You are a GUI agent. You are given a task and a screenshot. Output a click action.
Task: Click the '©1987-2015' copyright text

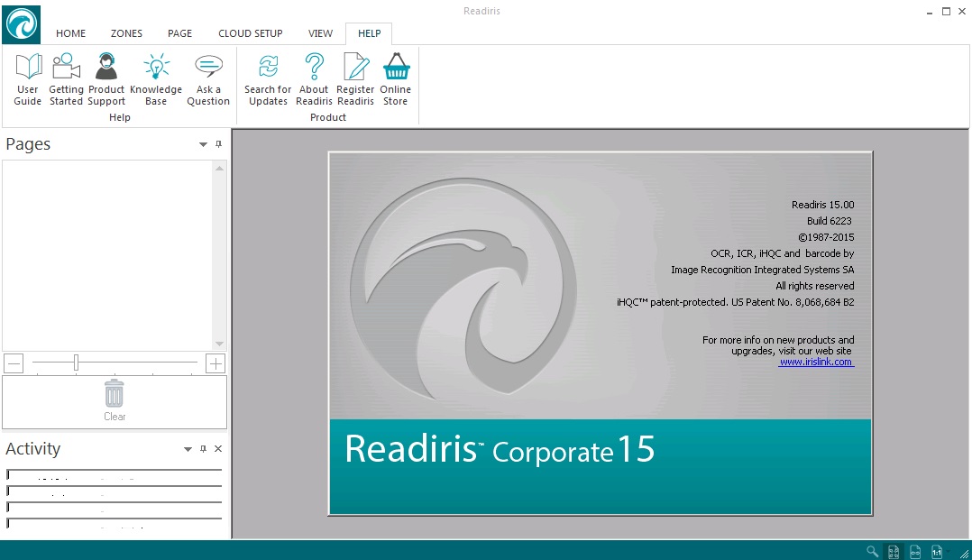(826, 237)
